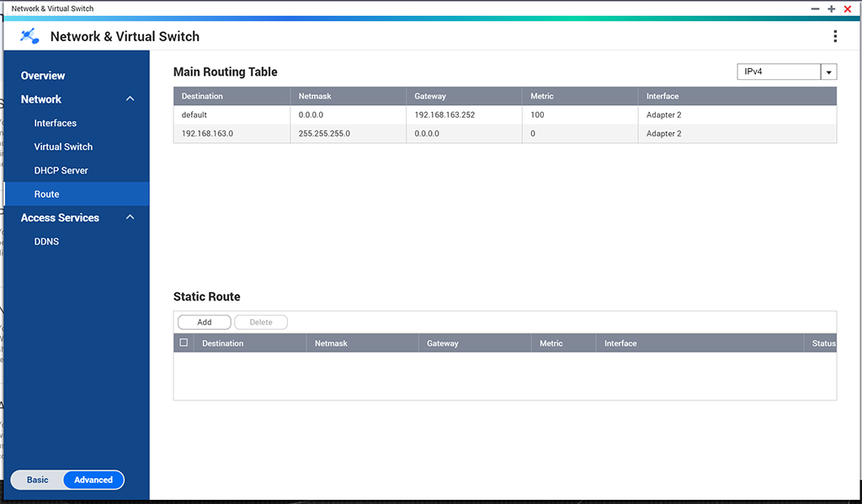Select the 'default' destination cell
The image size is (862, 504).
click(231, 115)
